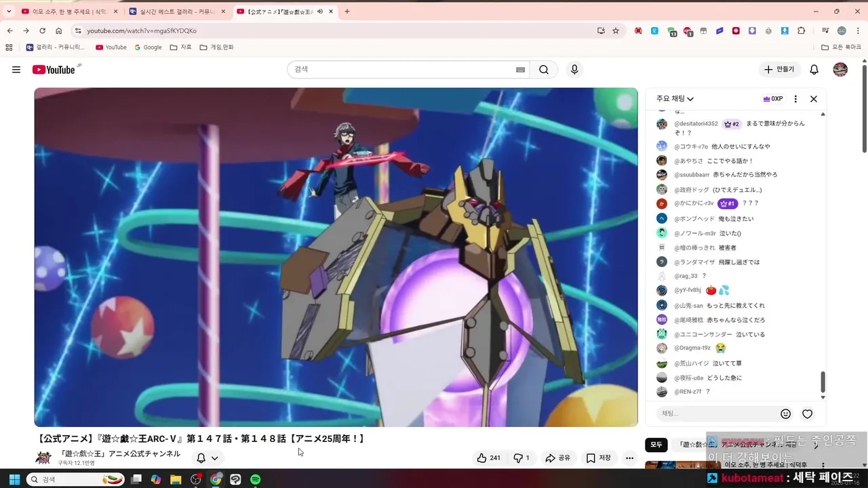Open Spotify from the taskbar

point(255,479)
